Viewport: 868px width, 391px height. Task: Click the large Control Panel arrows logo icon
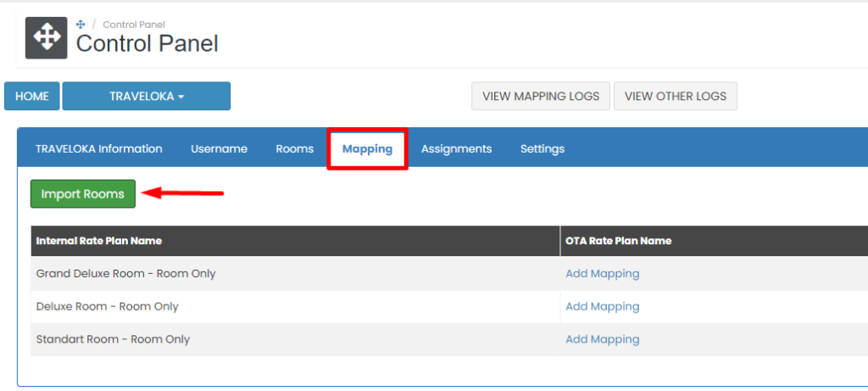47,37
